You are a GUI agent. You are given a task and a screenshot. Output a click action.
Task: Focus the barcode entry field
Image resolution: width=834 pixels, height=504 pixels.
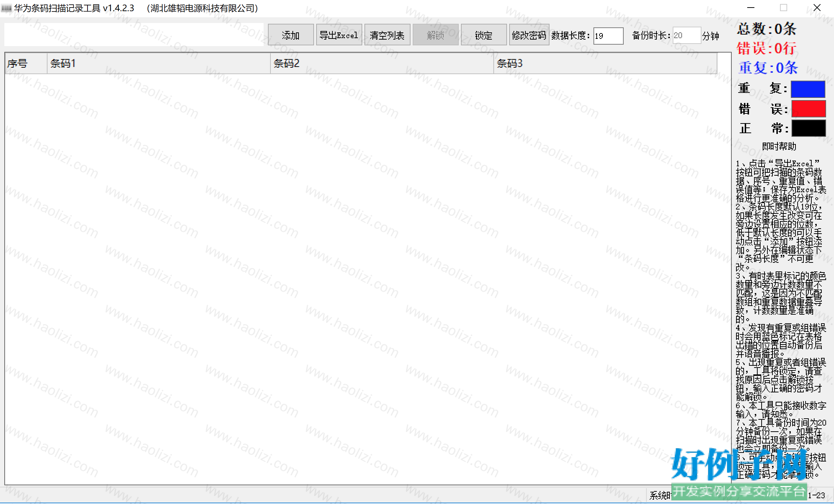point(134,35)
